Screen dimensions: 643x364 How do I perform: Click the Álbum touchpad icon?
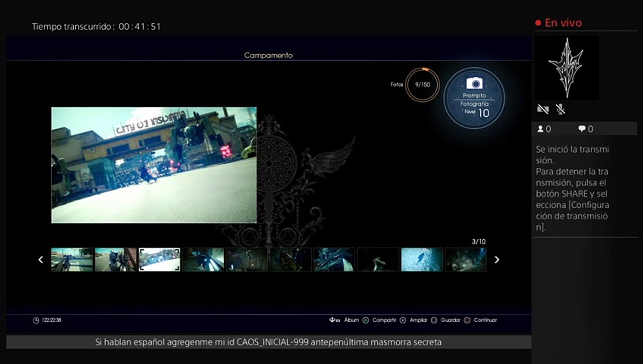pyautogui.click(x=335, y=320)
